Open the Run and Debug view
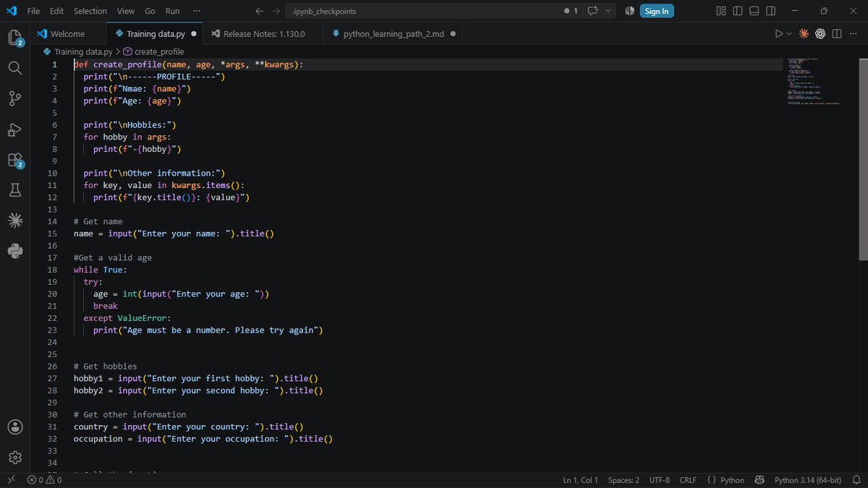This screenshot has width=868, height=488. point(15,129)
